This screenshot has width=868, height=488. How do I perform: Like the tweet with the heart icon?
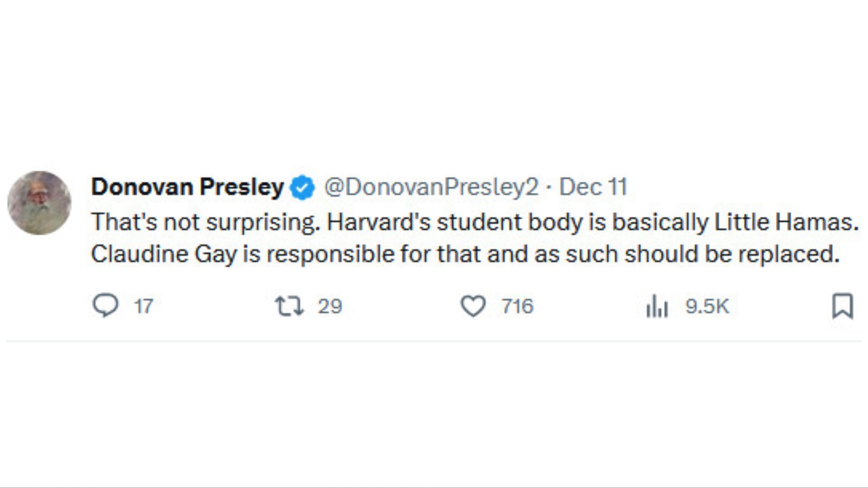(473, 306)
